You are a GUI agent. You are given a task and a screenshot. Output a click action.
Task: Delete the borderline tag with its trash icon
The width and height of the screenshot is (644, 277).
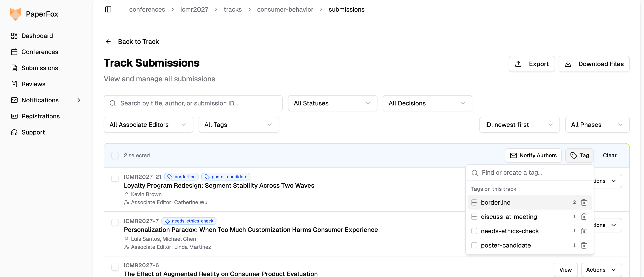(584, 202)
